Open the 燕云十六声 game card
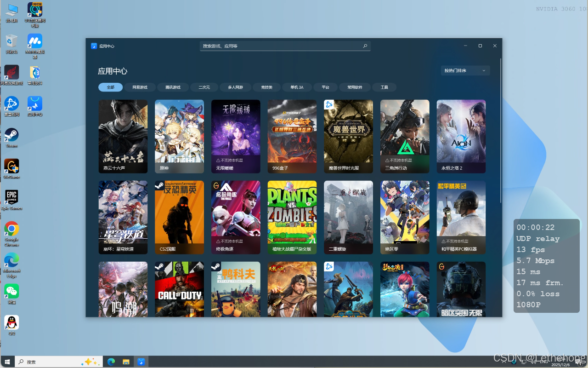This screenshot has width=588, height=368. (123, 136)
